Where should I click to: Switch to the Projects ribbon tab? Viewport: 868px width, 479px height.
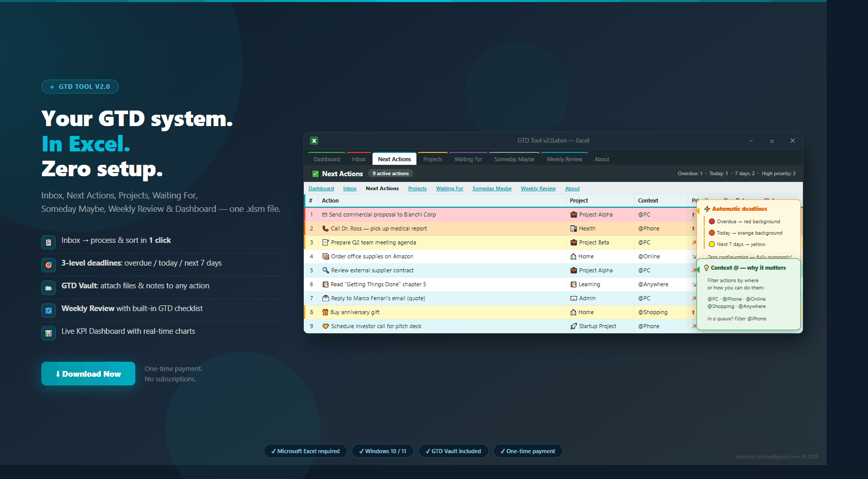(x=433, y=159)
